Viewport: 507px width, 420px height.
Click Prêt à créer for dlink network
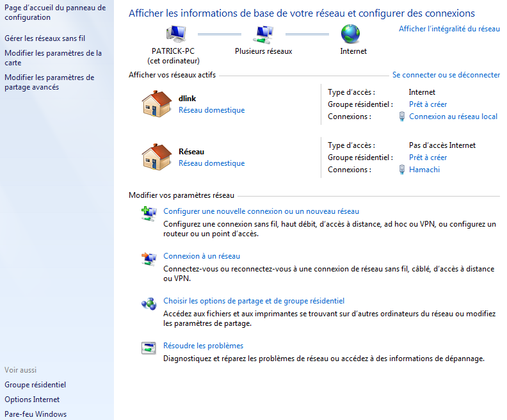point(428,104)
